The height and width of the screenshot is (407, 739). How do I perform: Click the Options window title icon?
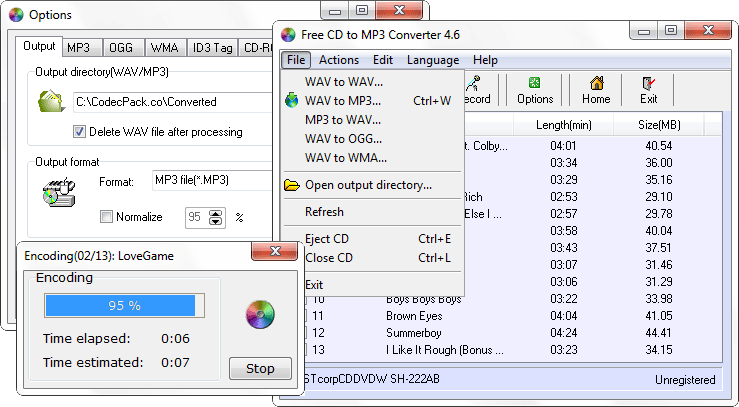tap(16, 15)
